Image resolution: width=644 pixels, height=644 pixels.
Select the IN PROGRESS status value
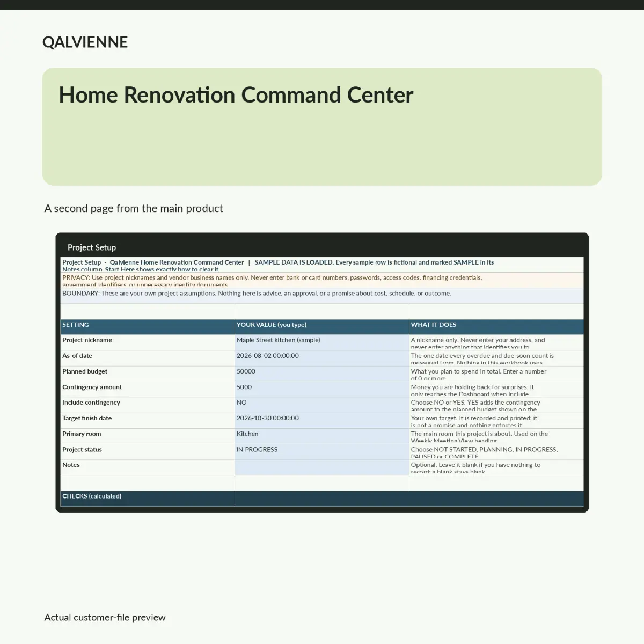[322, 451]
